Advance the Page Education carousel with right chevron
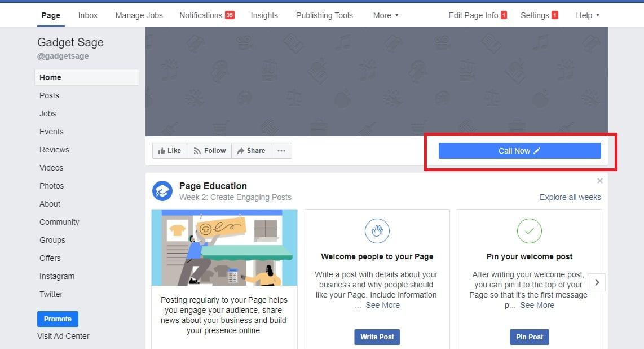644x349 pixels. pyautogui.click(x=597, y=282)
